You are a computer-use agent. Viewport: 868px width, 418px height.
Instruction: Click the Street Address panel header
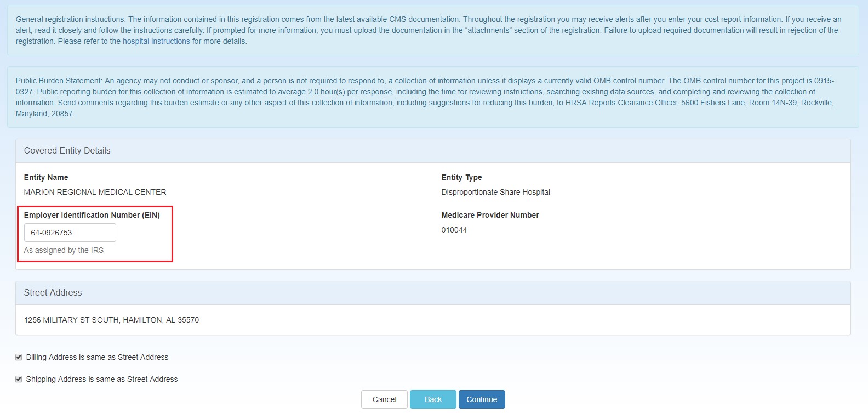53,293
